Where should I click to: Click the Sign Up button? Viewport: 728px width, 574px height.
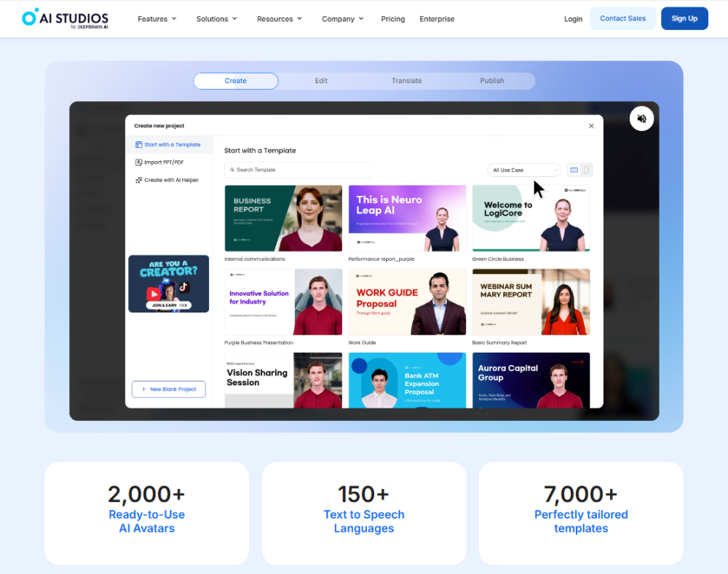(x=684, y=19)
